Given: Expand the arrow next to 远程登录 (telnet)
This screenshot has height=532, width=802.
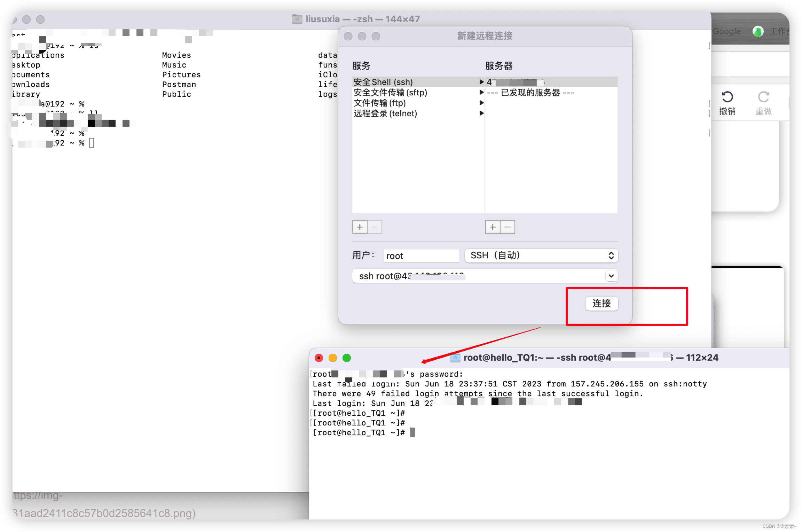Looking at the screenshot, I should tap(482, 113).
